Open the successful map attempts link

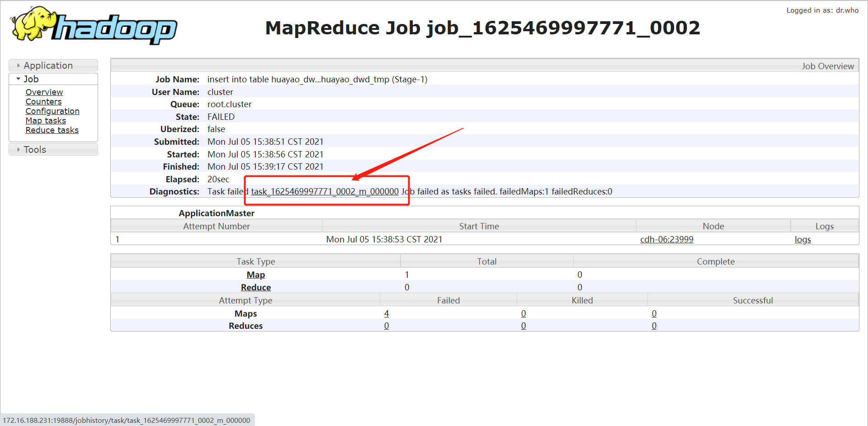point(654,313)
